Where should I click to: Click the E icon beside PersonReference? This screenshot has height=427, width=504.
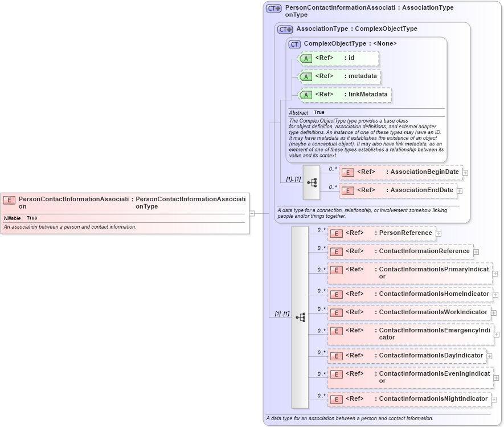[337, 233]
